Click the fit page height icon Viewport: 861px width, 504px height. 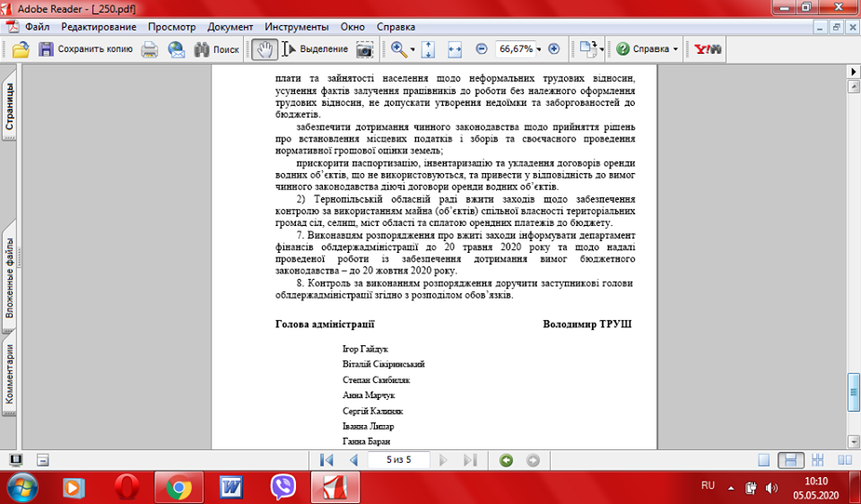[x=429, y=49]
